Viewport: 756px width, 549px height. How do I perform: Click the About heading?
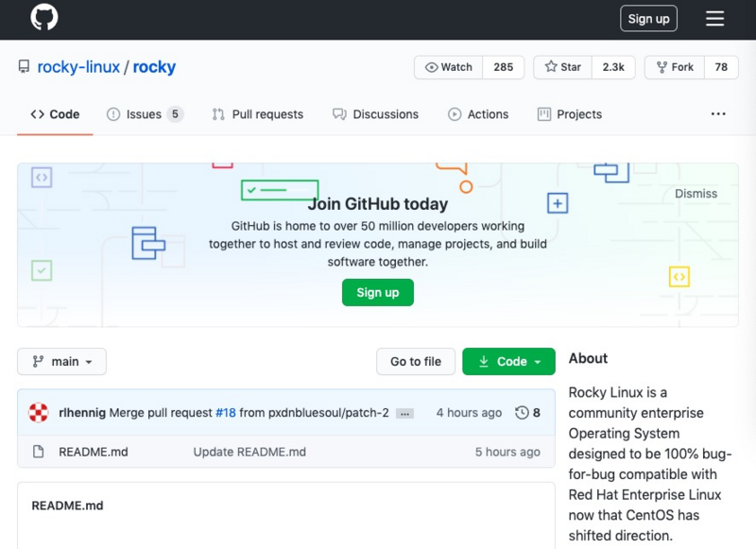pos(588,358)
